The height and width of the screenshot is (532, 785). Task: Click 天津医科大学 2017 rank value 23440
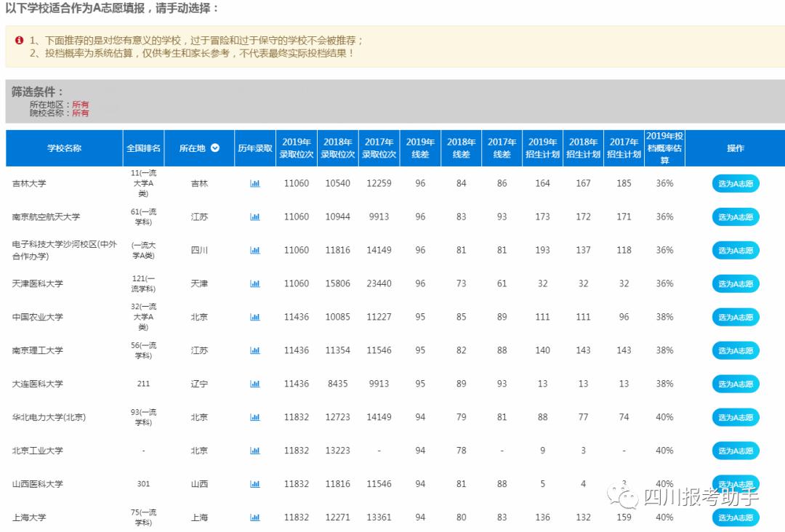point(379,283)
